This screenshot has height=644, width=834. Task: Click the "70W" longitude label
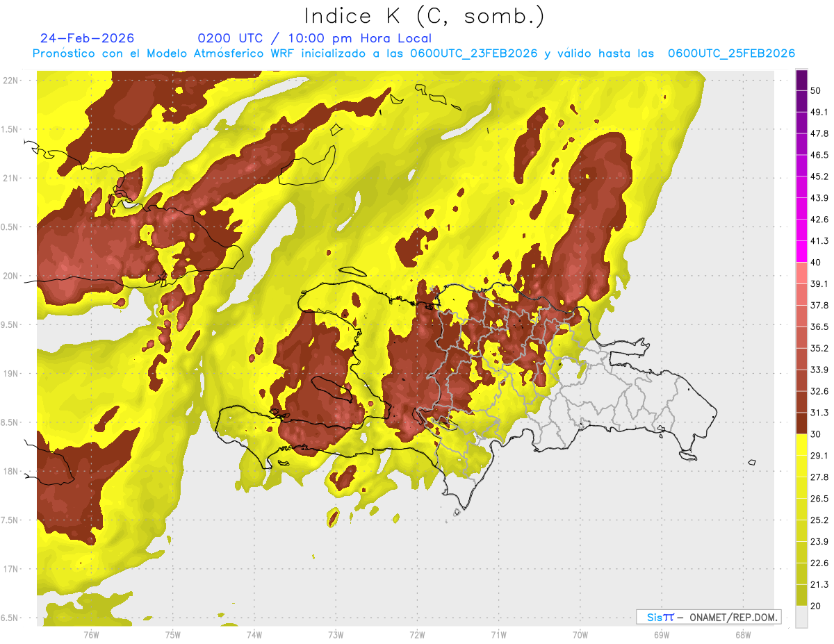point(580,634)
